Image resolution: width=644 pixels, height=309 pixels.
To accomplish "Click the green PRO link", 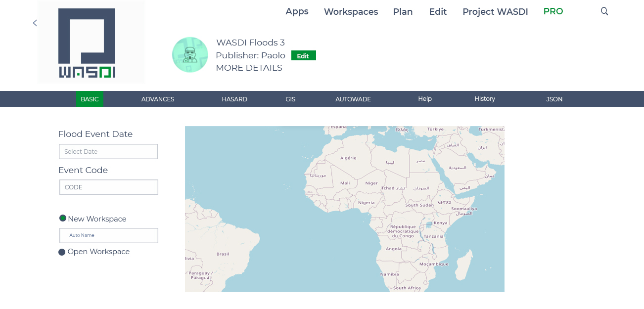I will pyautogui.click(x=553, y=11).
